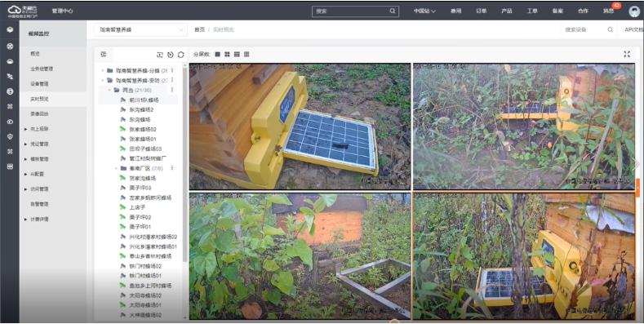Click the three-dot menu next to 两当 folder
Screen dimensions: 644x324
point(172,90)
